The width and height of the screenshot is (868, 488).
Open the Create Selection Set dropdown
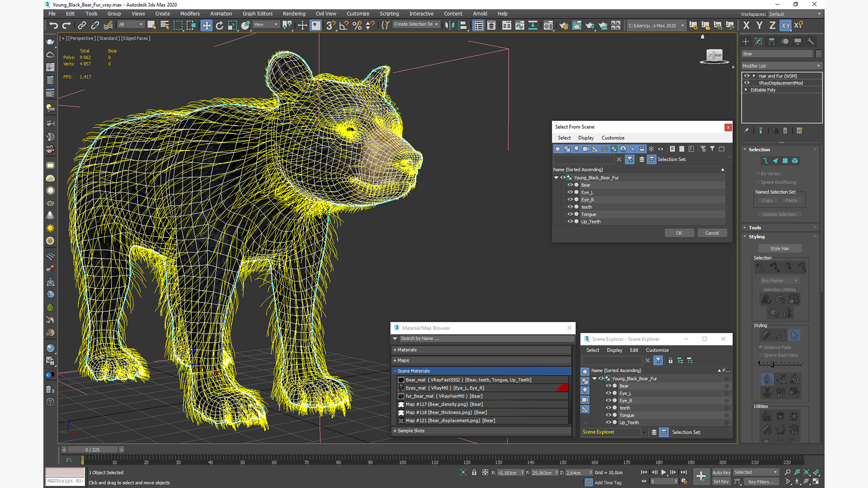tap(416, 24)
